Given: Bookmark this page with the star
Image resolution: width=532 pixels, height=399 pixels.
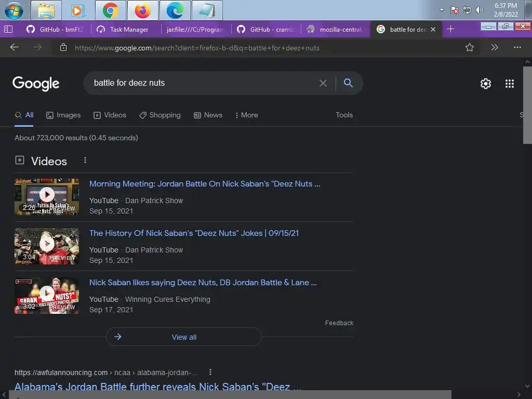Looking at the screenshot, I should point(470,47).
